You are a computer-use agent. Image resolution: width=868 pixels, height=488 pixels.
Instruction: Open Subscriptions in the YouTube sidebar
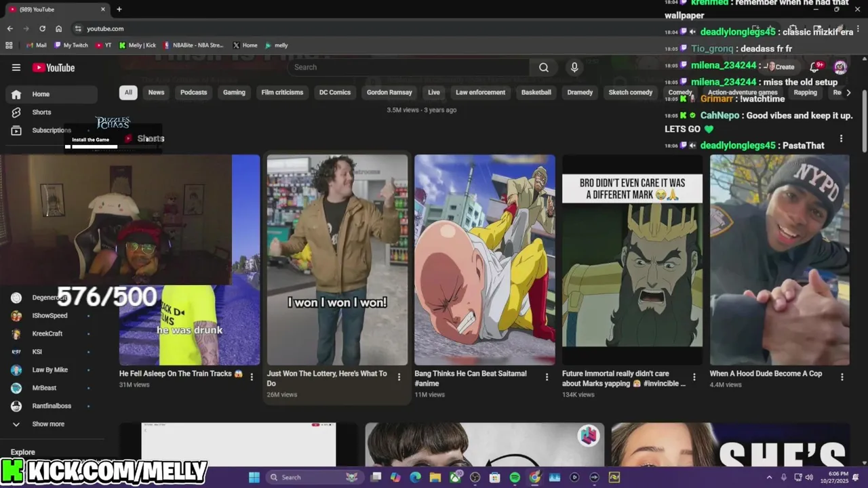click(52, 130)
